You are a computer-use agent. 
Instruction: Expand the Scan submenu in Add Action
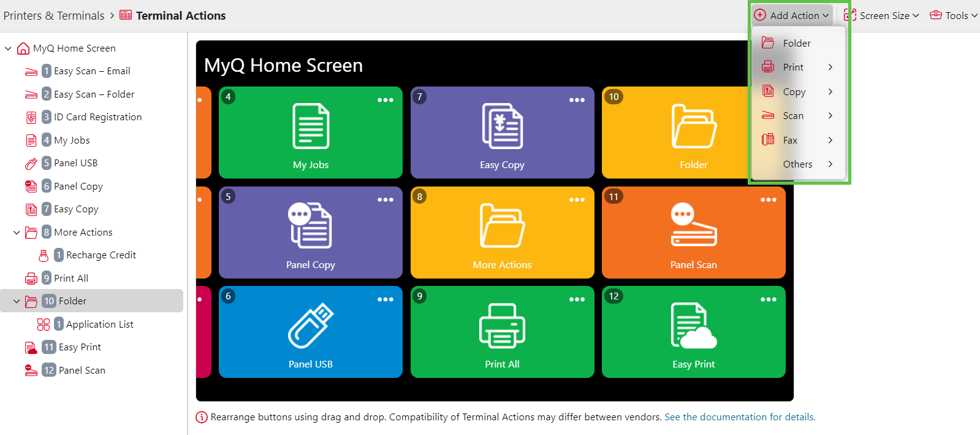click(796, 116)
